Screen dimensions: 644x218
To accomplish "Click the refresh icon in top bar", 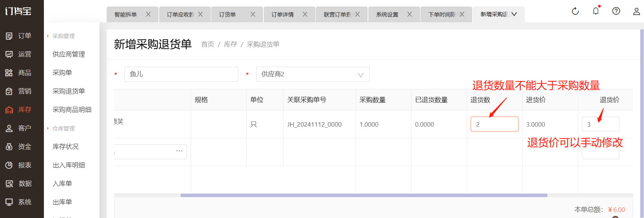I will 575,11.
